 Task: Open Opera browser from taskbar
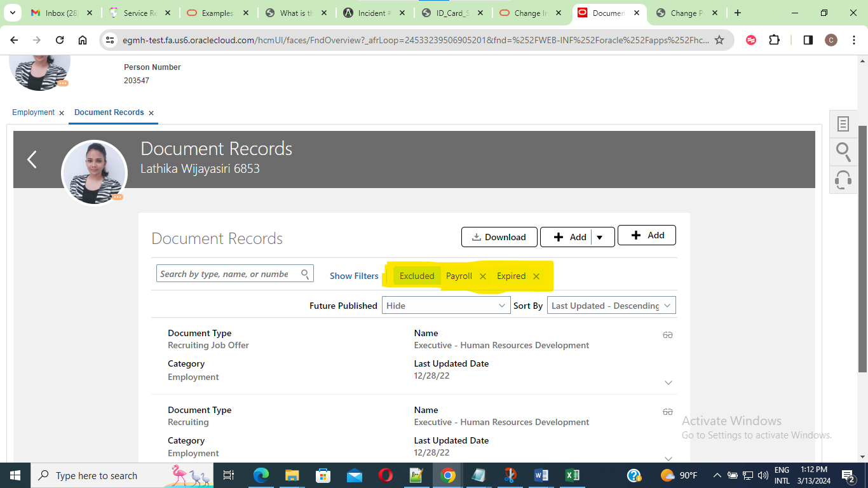[x=385, y=475]
